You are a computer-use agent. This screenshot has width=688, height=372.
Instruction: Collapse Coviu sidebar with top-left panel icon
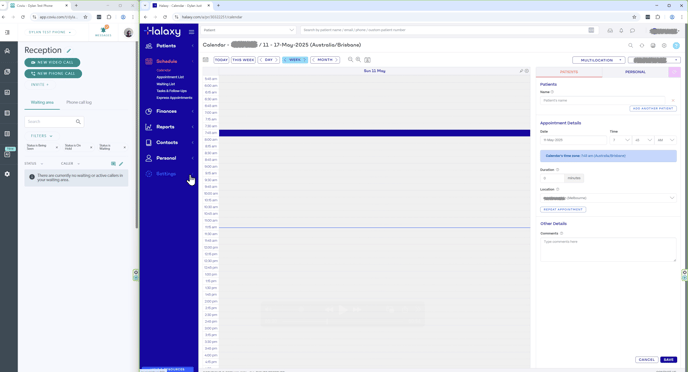7,32
